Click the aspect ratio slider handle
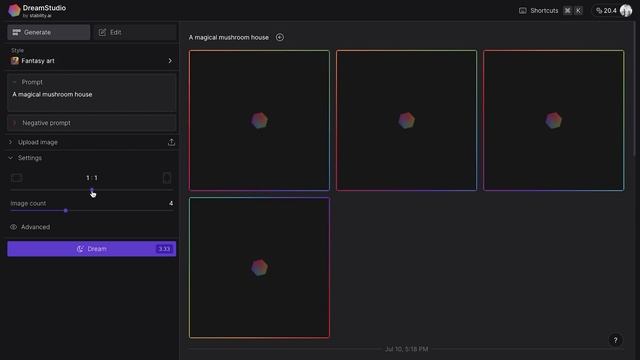This screenshot has width=640, height=360. click(92, 190)
